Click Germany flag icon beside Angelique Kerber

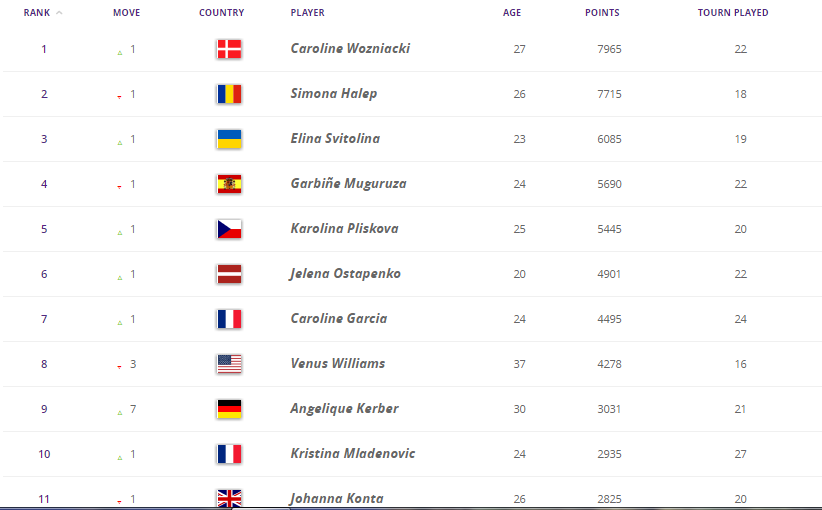click(229, 409)
